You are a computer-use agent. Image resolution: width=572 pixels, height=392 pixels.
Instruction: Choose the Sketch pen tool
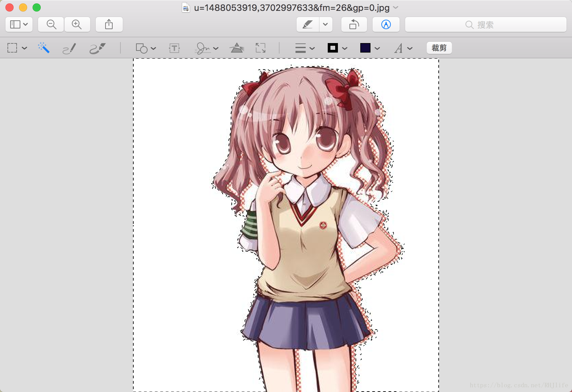(70, 48)
